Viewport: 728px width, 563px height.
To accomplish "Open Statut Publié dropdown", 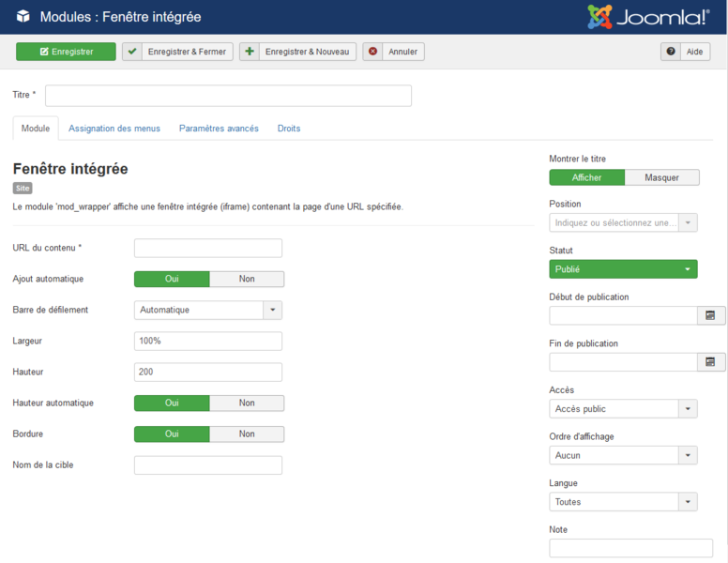I will tap(623, 269).
